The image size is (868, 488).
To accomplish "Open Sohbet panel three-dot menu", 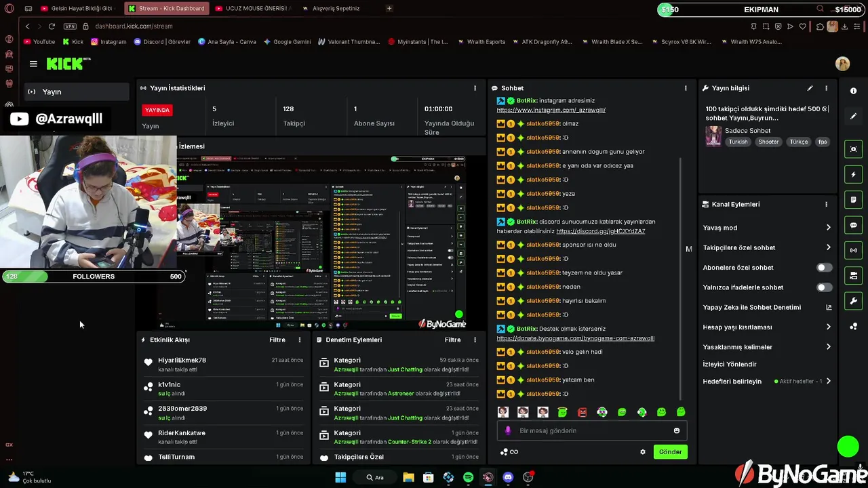I will [x=686, y=88].
